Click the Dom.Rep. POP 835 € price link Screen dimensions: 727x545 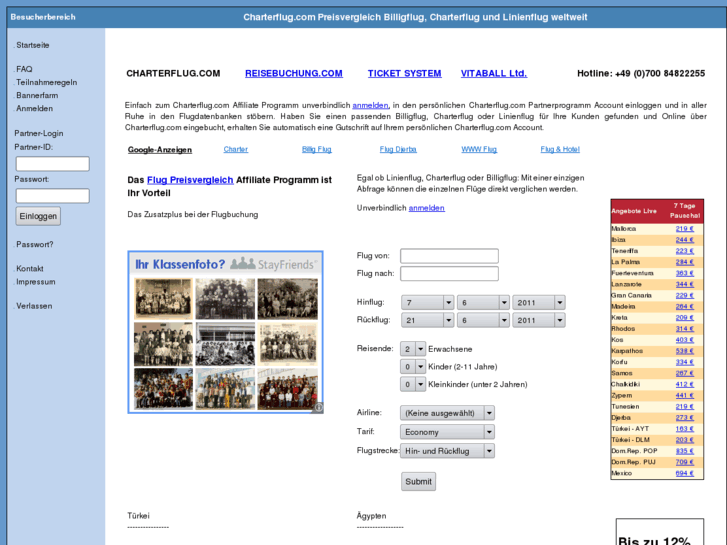(684, 451)
